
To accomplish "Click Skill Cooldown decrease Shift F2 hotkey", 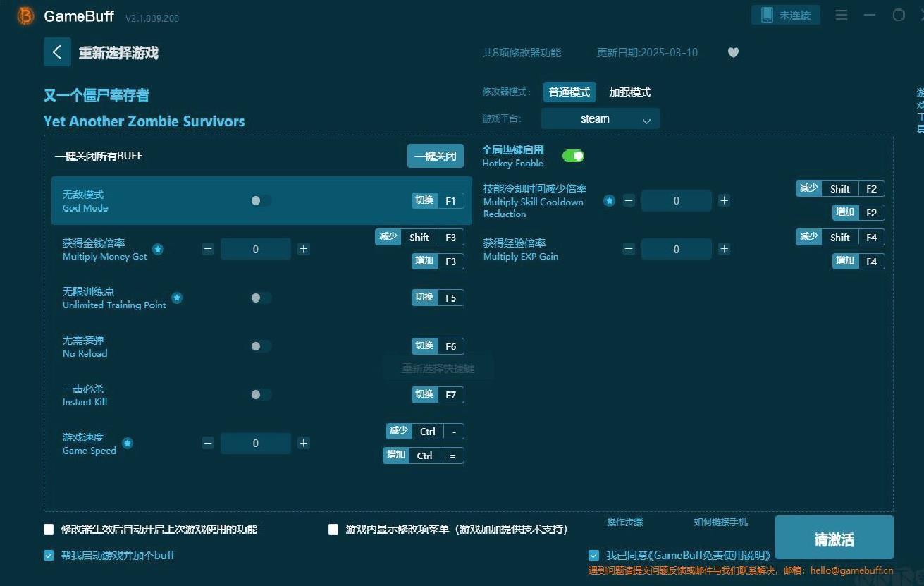I will pos(840,189).
